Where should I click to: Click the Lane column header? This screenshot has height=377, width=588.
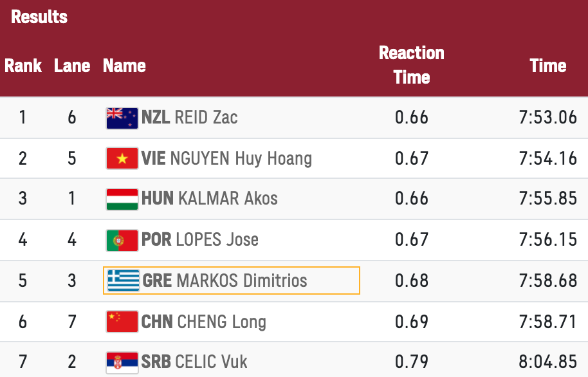point(72,66)
